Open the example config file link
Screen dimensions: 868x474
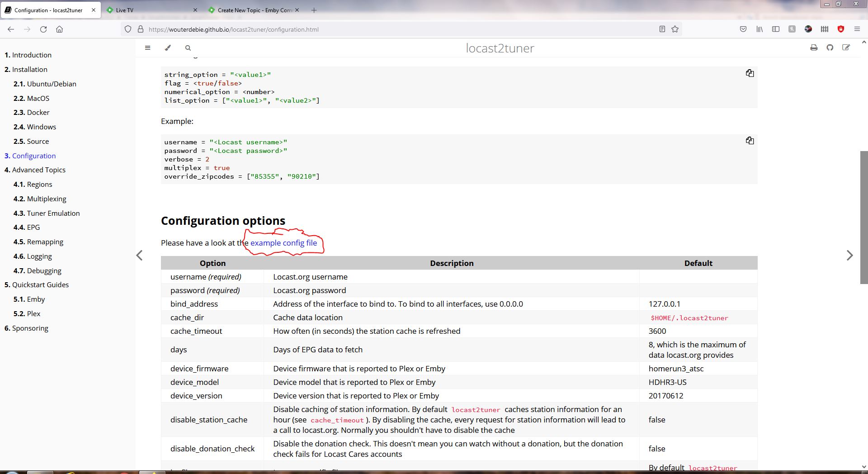coord(283,243)
